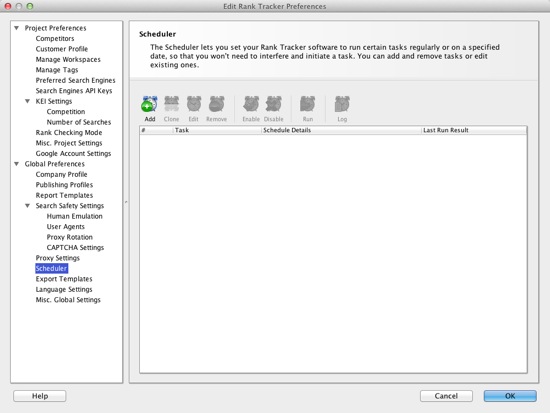Open Customer Profile settings
The height and width of the screenshot is (413, 550).
pyautogui.click(x=62, y=49)
